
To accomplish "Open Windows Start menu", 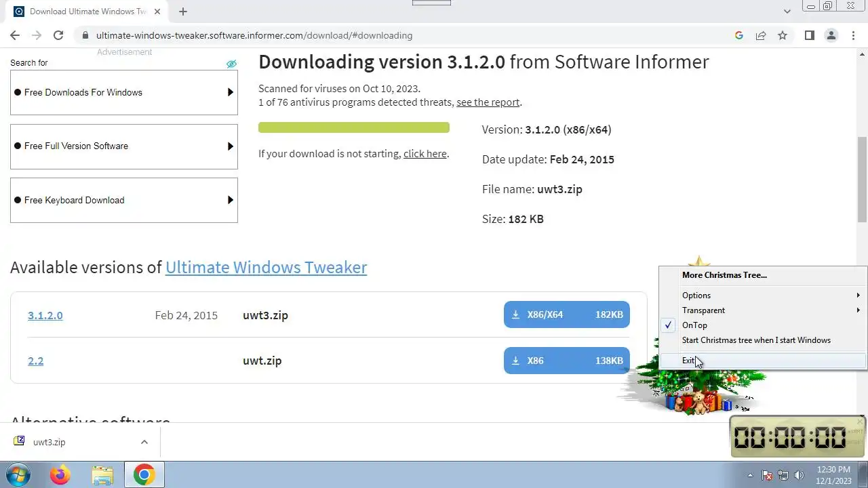I will point(18,474).
